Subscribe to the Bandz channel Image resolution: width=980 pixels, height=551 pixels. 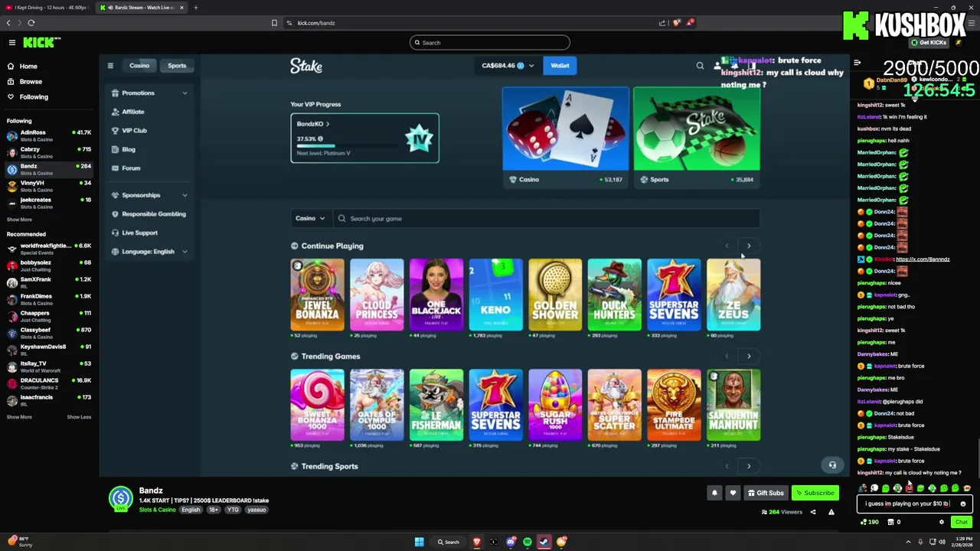pos(814,493)
